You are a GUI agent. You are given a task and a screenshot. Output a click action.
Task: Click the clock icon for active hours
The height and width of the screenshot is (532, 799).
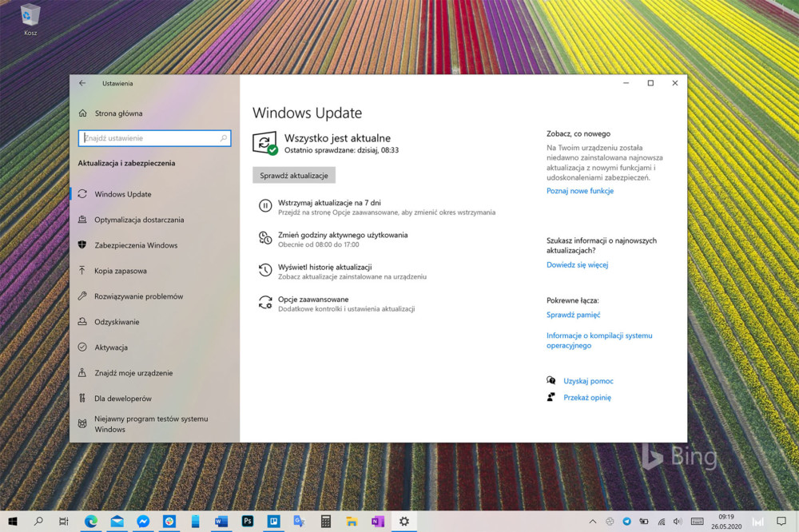coord(265,238)
